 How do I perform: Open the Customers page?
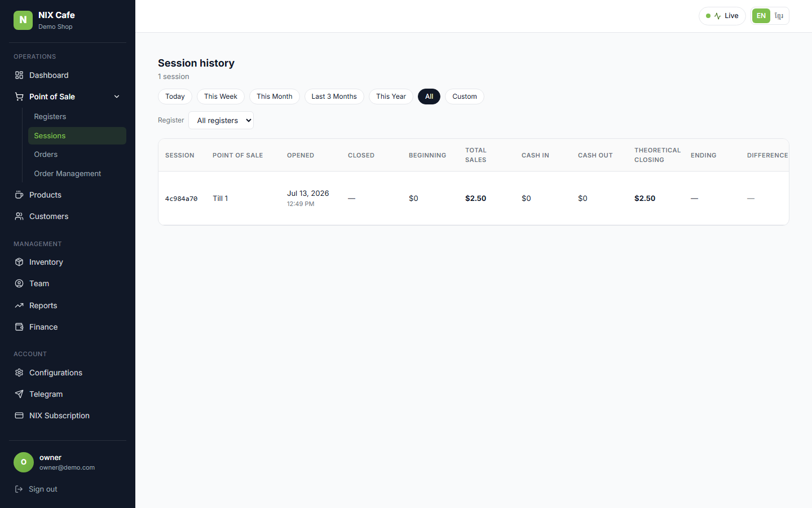click(x=68, y=216)
